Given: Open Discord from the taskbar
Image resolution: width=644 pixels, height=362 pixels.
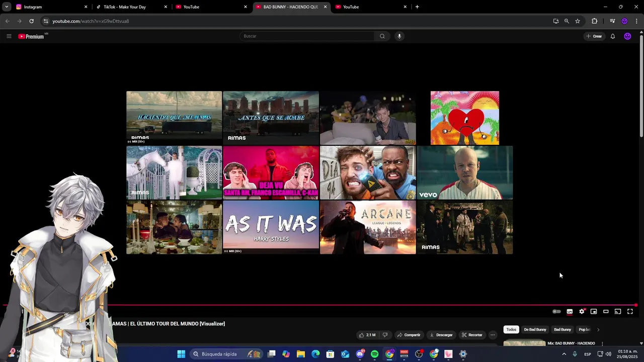Looking at the screenshot, I should (360, 354).
